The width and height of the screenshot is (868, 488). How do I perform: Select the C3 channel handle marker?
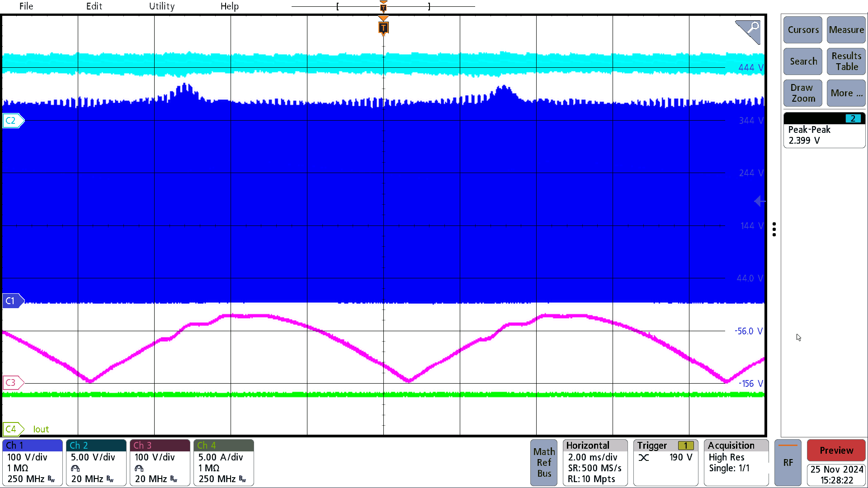[x=13, y=383]
